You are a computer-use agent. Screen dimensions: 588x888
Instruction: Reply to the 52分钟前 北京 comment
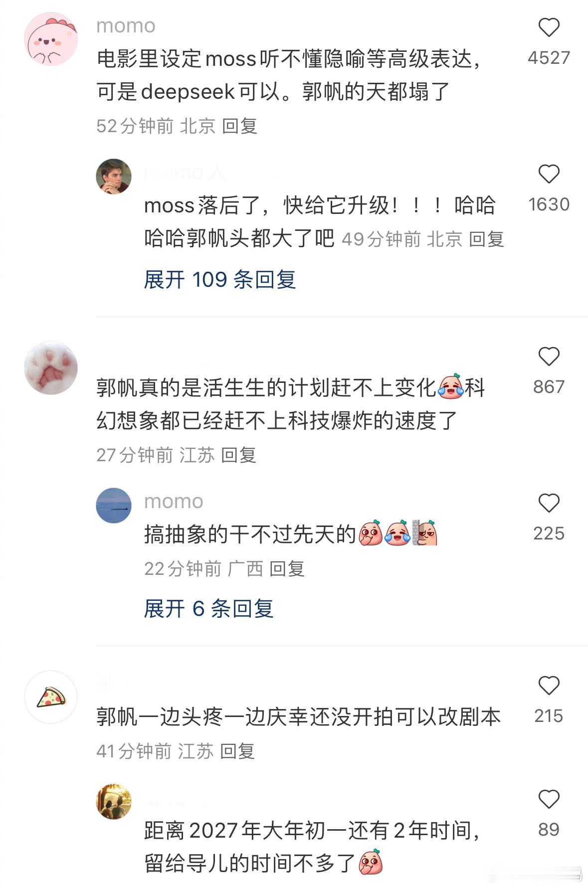coord(239,126)
